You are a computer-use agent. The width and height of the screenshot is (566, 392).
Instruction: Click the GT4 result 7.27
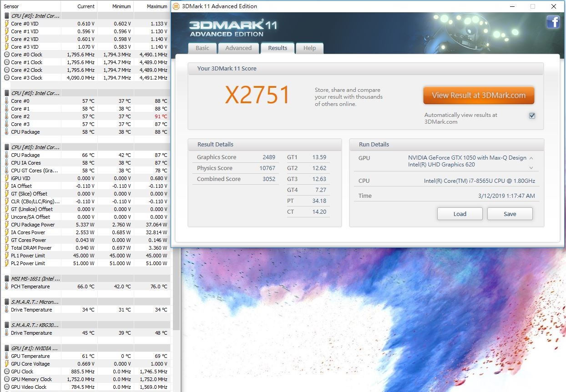(321, 190)
